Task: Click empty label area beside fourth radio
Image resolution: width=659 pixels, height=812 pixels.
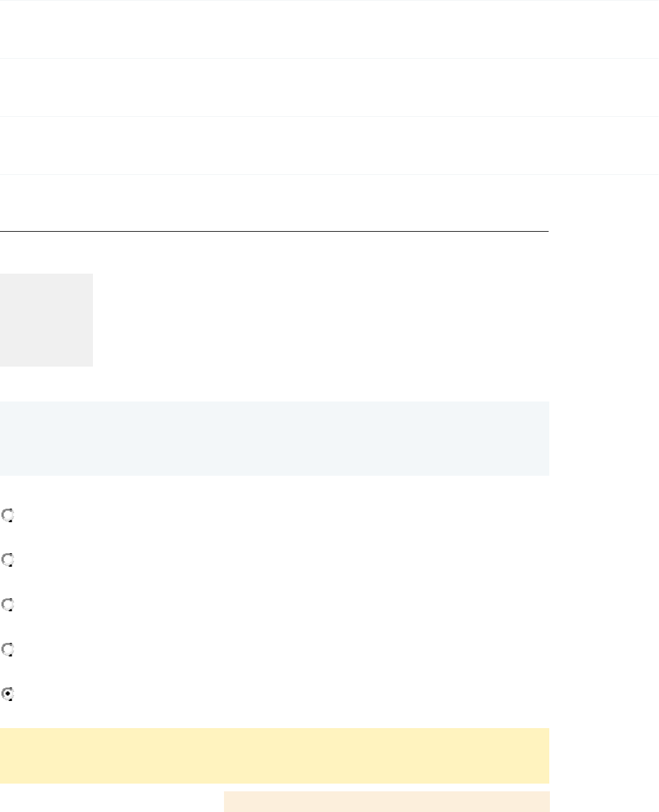Action: 129,650
